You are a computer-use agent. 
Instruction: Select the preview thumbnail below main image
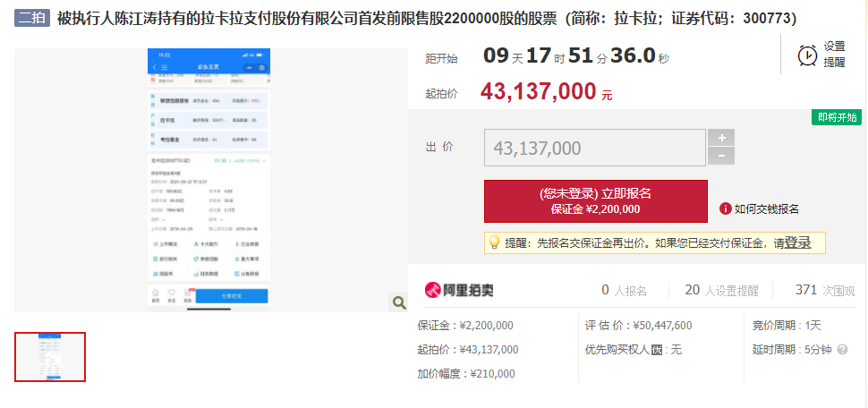50,357
